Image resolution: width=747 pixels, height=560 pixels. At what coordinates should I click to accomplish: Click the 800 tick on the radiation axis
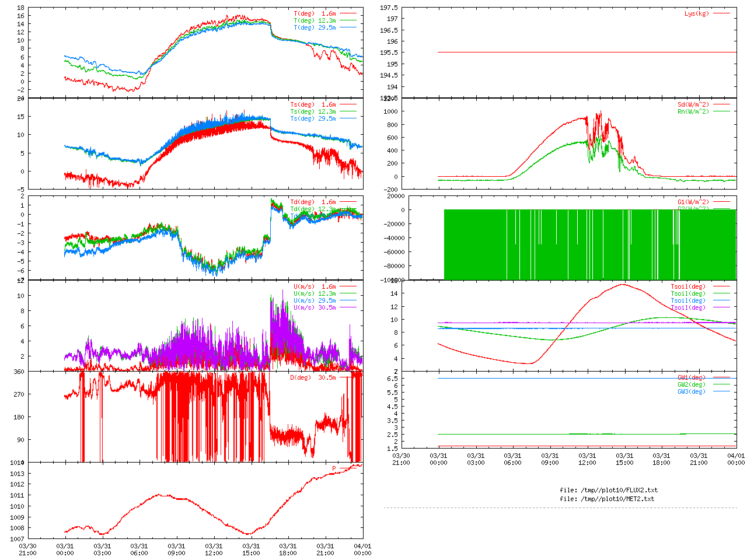click(392, 125)
